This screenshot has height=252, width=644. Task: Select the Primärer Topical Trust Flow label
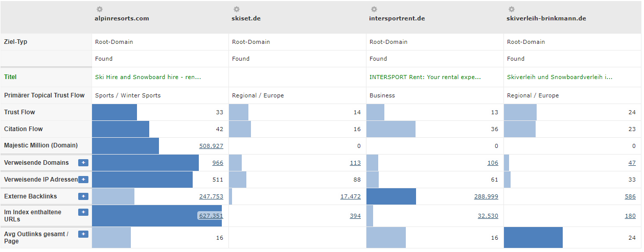pos(44,95)
